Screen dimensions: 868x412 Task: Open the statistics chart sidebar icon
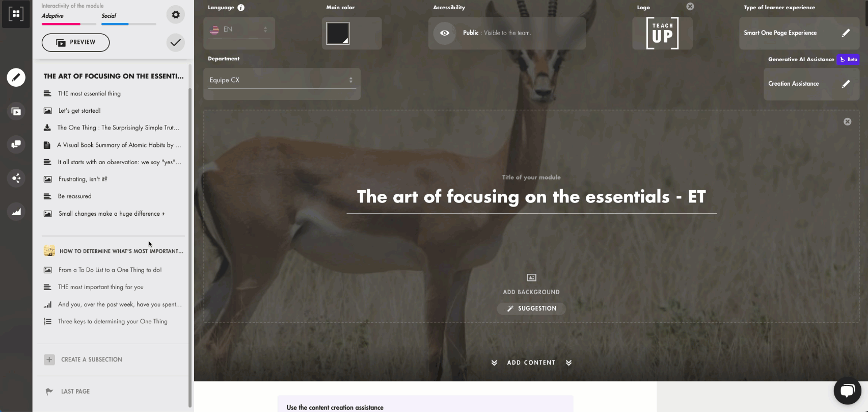point(16,212)
